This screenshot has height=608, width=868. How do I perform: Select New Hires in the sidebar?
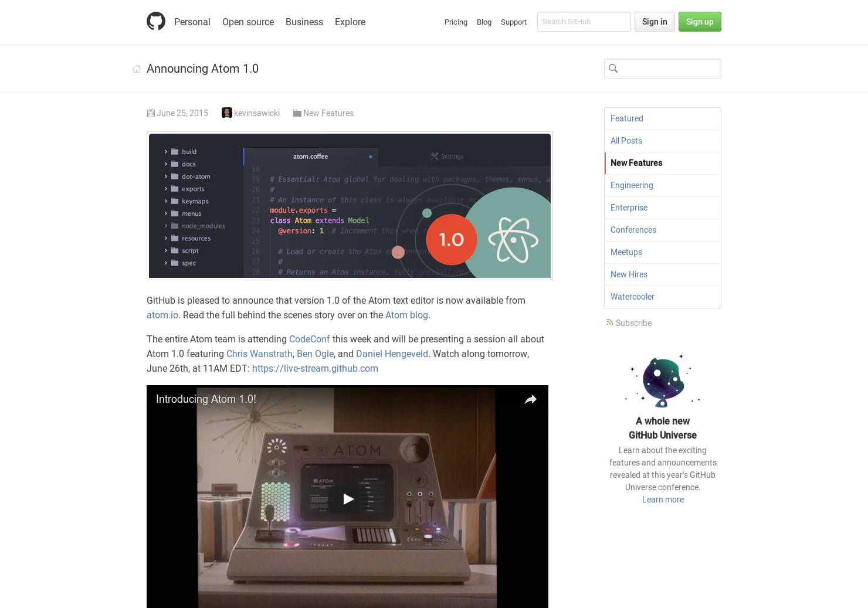pos(663,274)
